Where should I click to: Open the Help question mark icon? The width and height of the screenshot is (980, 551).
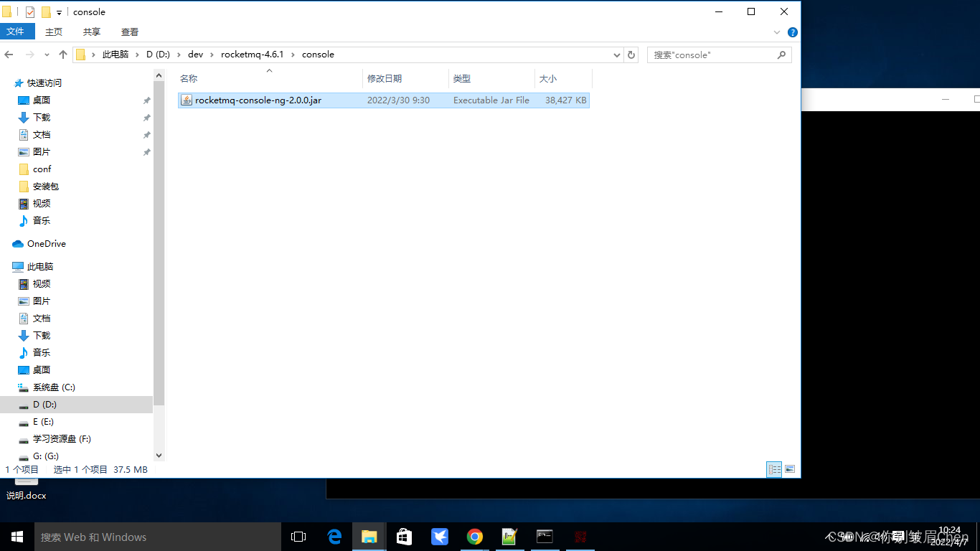[x=793, y=32]
